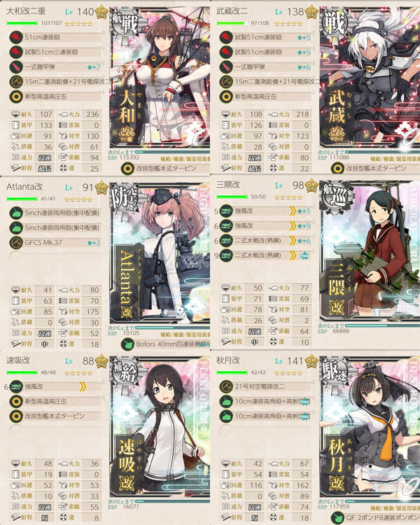Select Akizuki's QF 2ポンド8連装ポンポン砲 expansion icon

click(337, 519)
